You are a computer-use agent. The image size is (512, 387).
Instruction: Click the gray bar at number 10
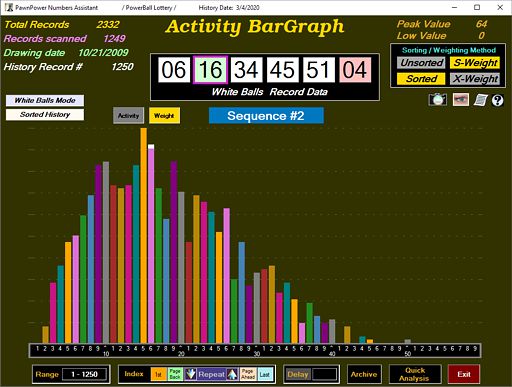pyautogui.click(x=106, y=252)
